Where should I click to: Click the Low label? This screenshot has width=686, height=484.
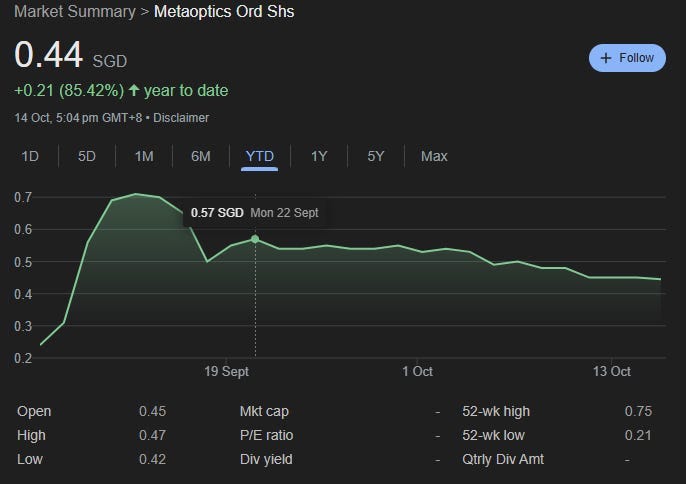(x=30, y=459)
